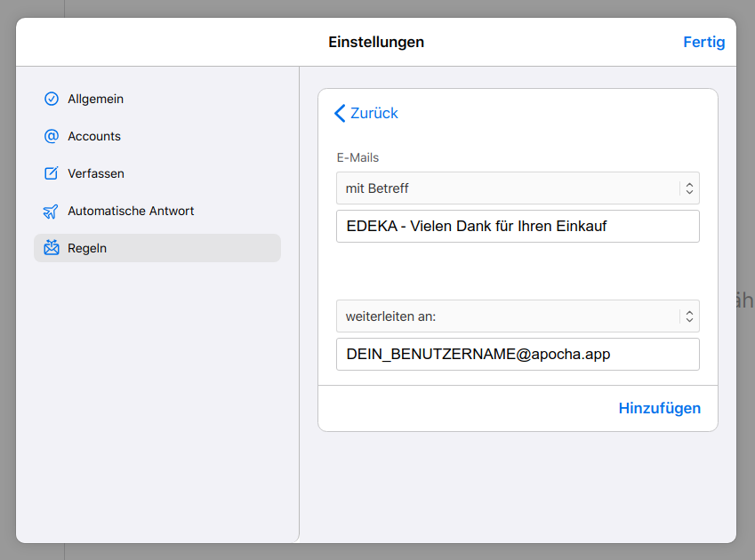Screen dimensions: 755x560
Task: Select Automatische Antwort in the sidebar
Action: point(157,211)
